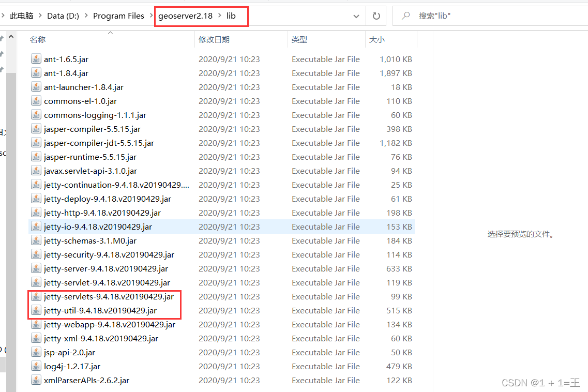Click the jar icon of ant-1.8.4.jar

[36, 73]
